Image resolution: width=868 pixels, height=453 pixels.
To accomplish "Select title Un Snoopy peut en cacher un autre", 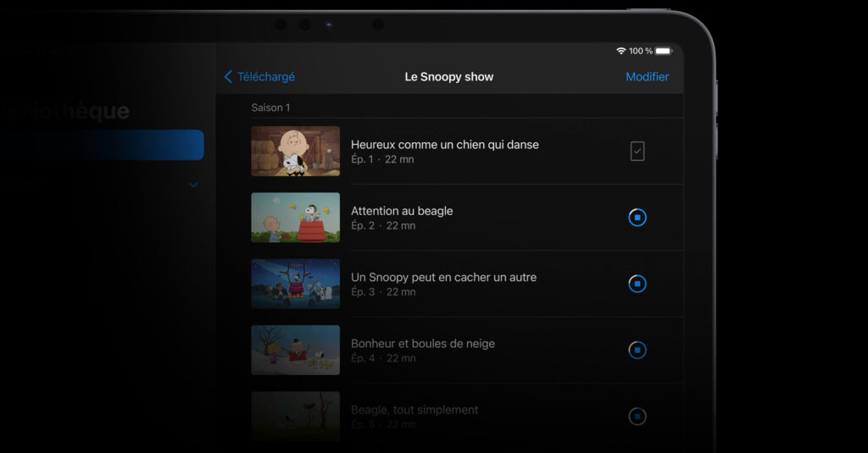I will click(x=443, y=278).
